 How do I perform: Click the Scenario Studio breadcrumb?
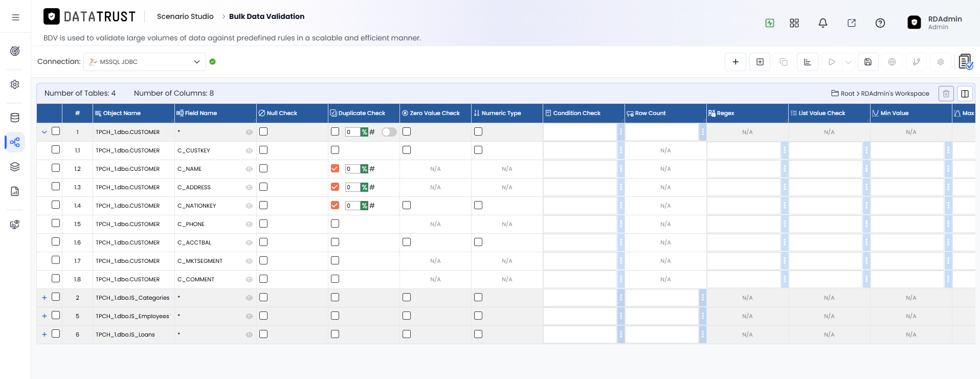point(185,16)
